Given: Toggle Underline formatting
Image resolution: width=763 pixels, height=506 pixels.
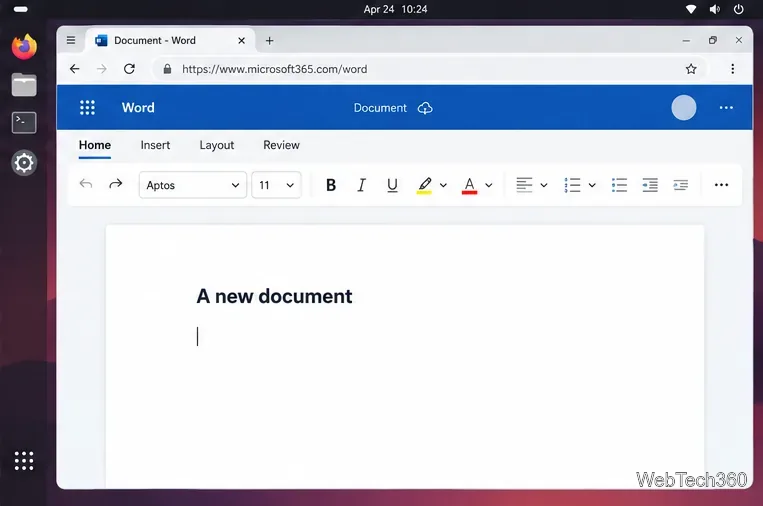Looking at the screenshot, I should [392, 185].
